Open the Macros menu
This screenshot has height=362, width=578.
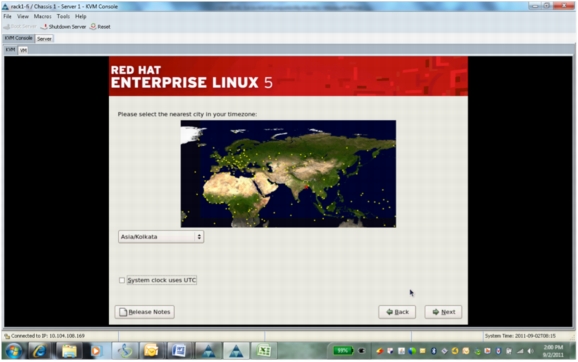[42, 16]
